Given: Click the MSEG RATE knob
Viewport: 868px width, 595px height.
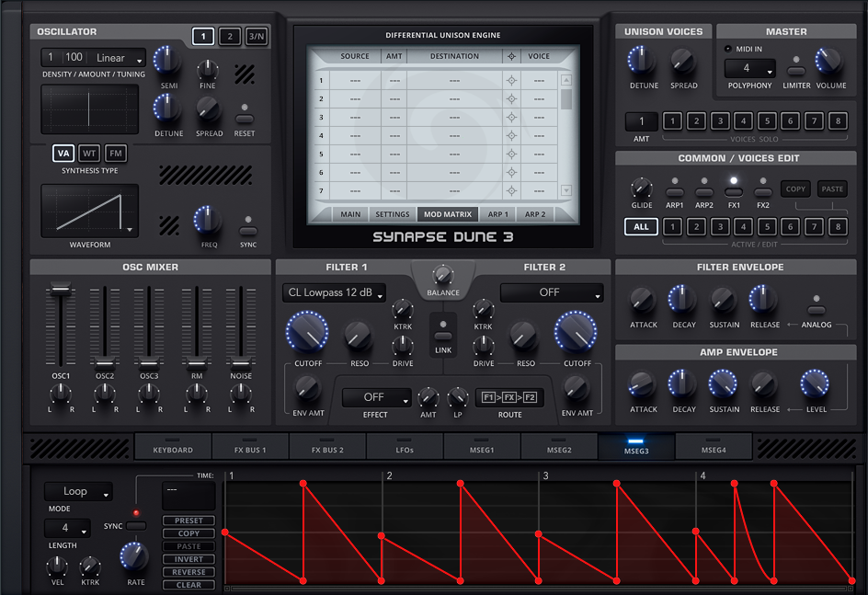Looking at the screenshot, I should [x=134, y=556].
